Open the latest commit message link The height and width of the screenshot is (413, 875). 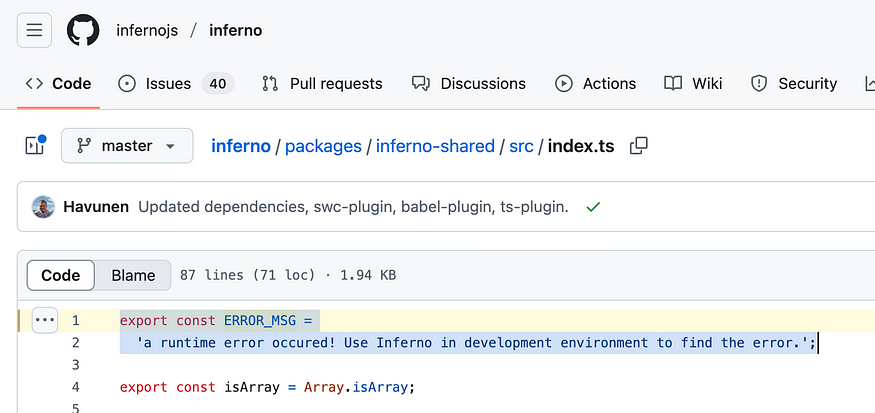(x=353, y=207)
